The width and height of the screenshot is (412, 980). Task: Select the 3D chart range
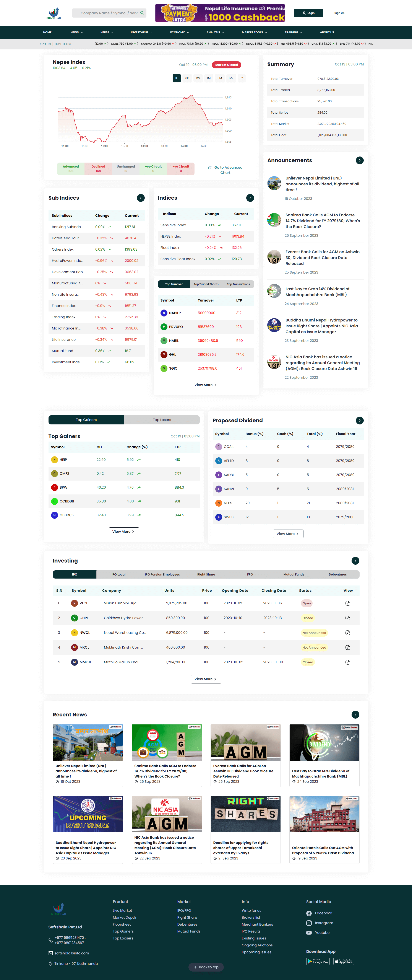(187, 78)
